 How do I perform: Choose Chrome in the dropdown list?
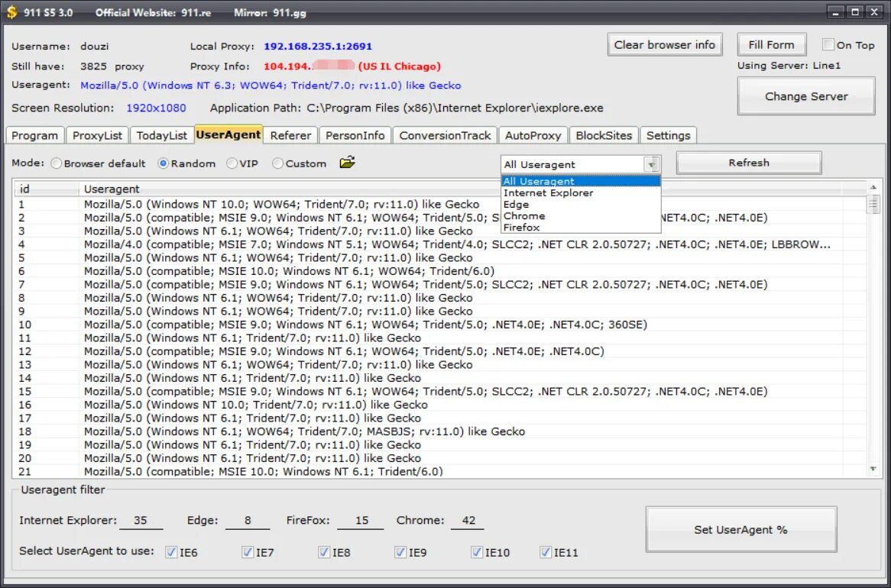581,215
